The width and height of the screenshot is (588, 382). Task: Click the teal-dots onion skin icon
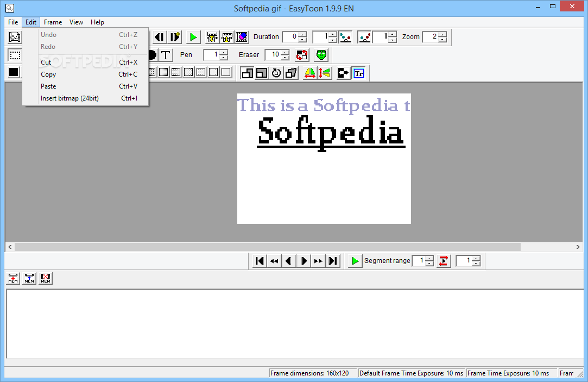click(345, 37)
